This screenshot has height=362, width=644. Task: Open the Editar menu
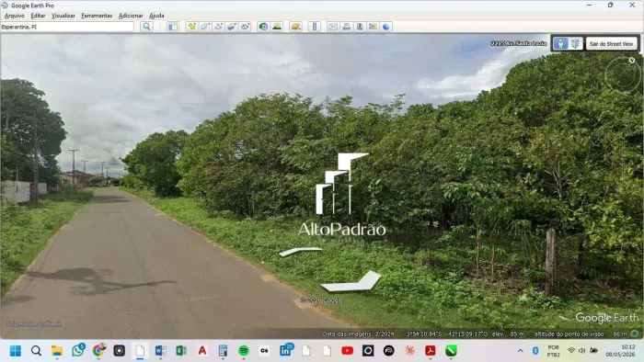(38, 16)
